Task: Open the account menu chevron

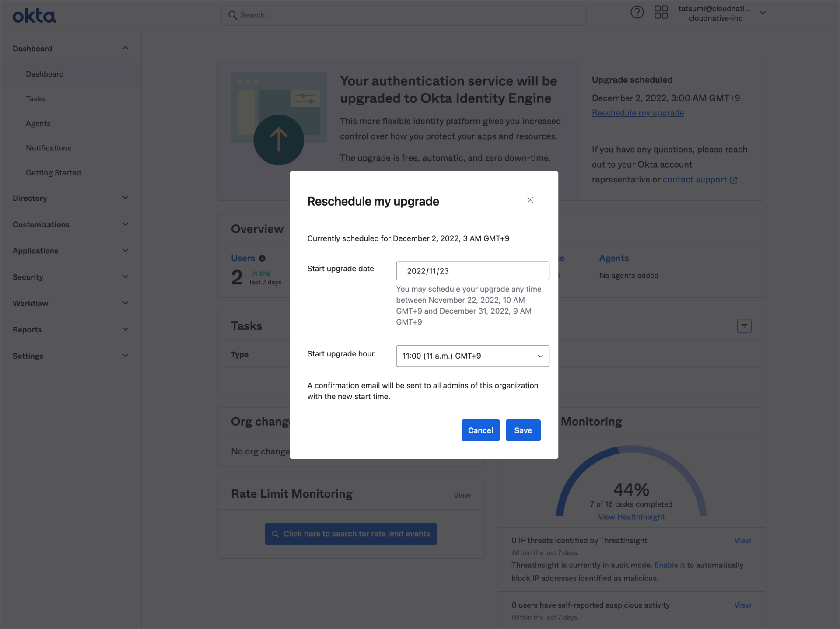Action: (763, 13)
